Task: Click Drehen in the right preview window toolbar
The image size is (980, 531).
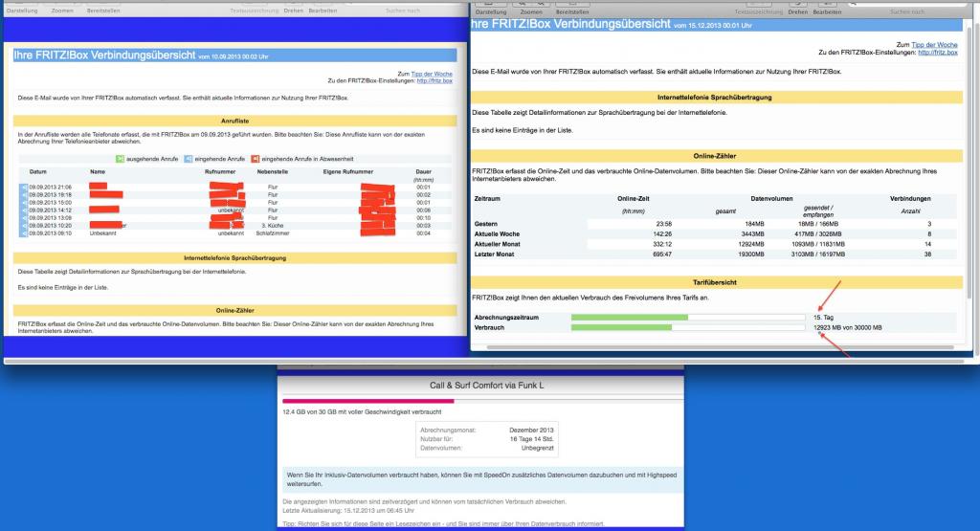Action: pos(797,11)
